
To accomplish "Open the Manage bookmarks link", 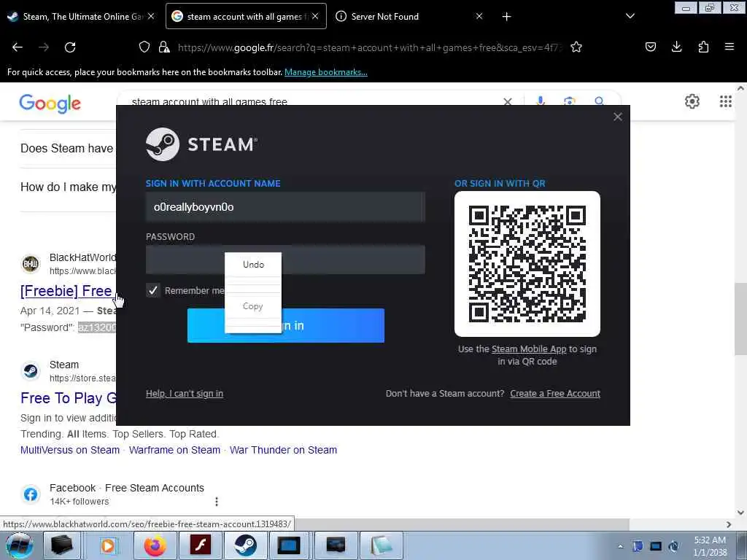I will coord(326,72).
